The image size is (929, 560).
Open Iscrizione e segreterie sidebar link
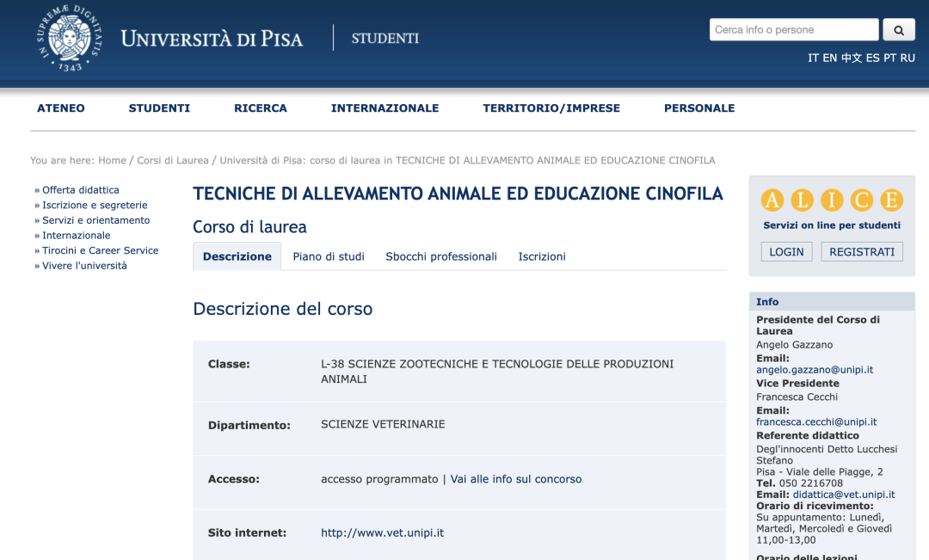pos(95,205)
